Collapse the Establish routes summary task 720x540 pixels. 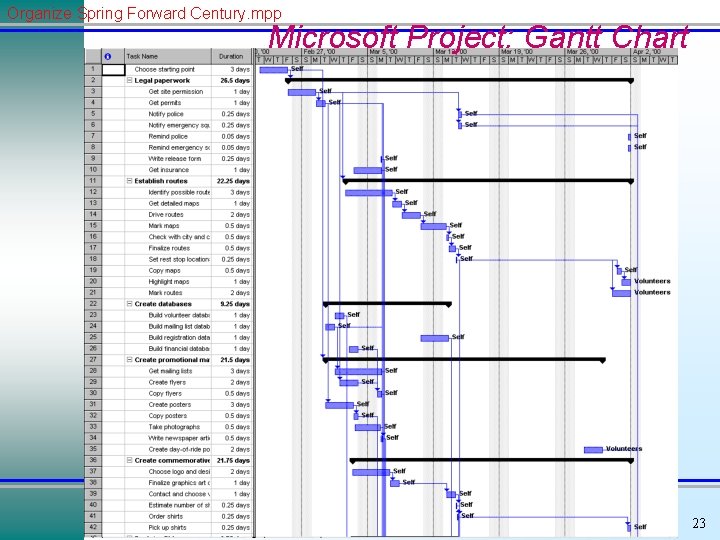click(129, 181)
